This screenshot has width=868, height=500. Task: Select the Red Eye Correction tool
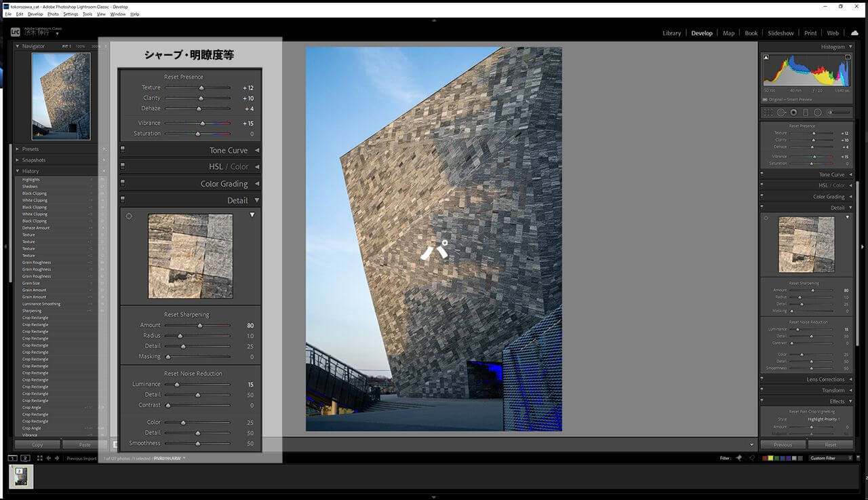[793, 113]
